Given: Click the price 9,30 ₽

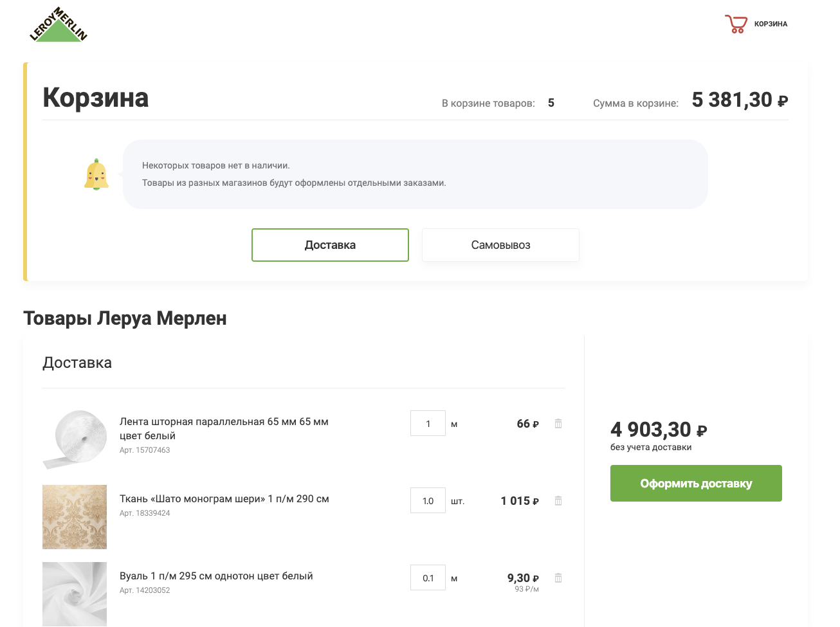Looking at the screenshot, I should 523,578.
